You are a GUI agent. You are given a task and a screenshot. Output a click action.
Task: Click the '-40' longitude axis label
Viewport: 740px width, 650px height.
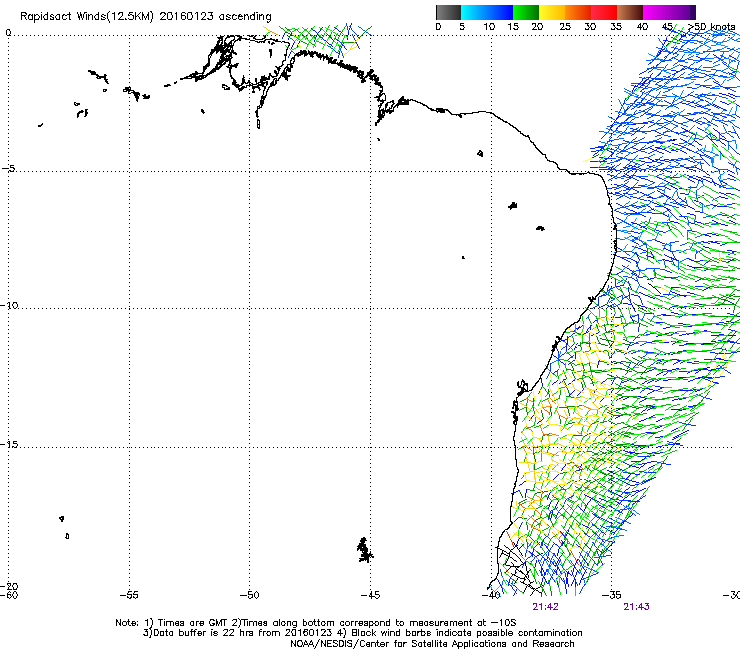click(491, 595)
